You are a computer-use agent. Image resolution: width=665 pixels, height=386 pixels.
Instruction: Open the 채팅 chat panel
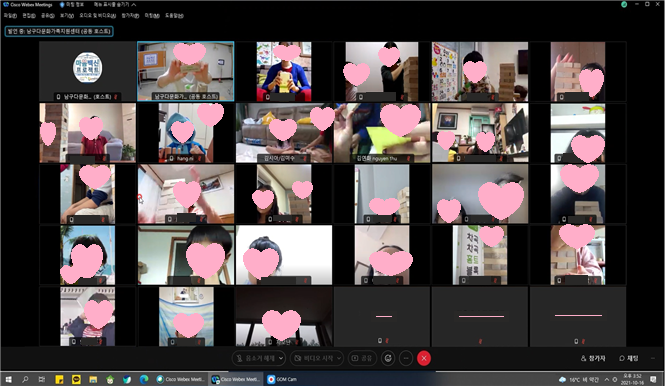point(629,358)
